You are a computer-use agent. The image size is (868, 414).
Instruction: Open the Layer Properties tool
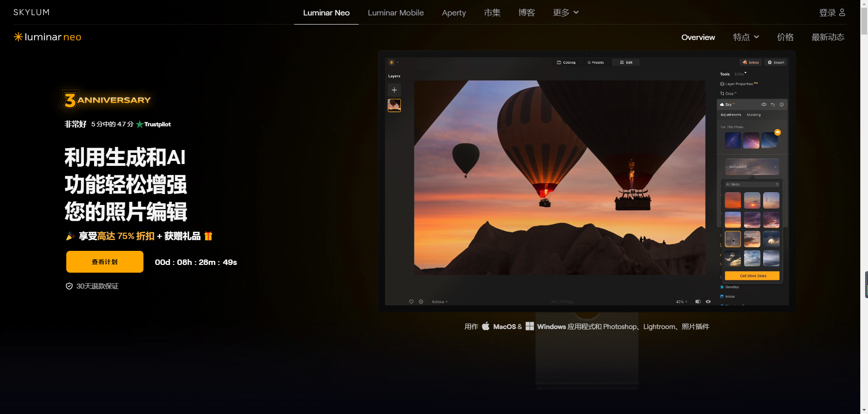[x=739, y=84]
